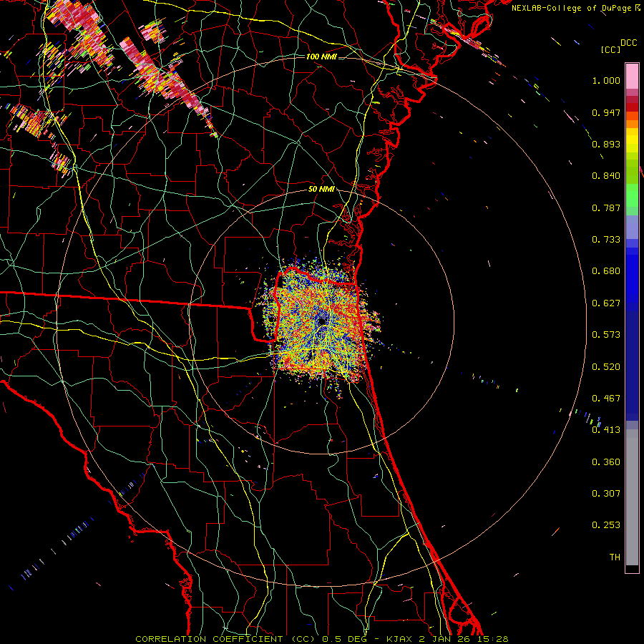This screenshot has height=644, width=644.
Task: Click the 100 NMI range ring label
Action: click(321, 57)
